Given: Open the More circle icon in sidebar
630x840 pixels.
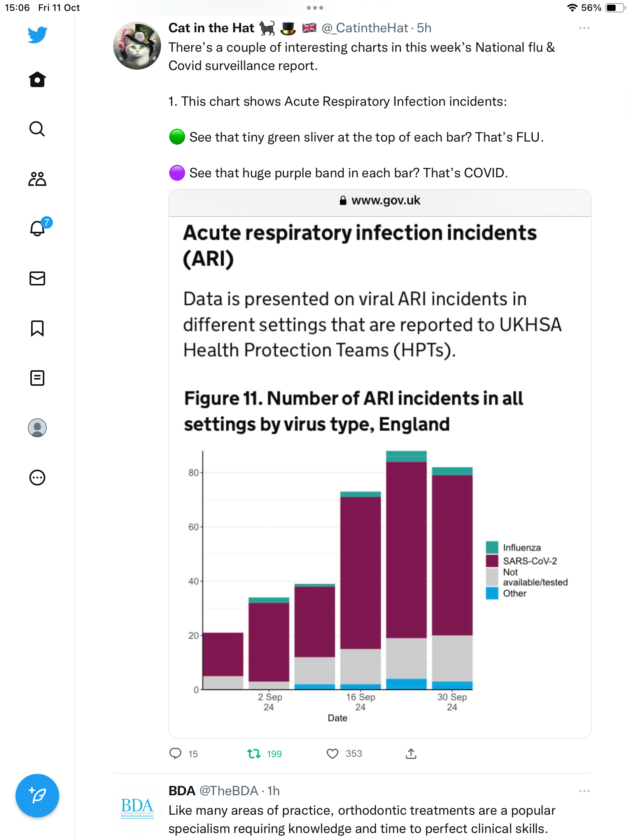Looking at the screenshot, I should (x=37, y=478).
